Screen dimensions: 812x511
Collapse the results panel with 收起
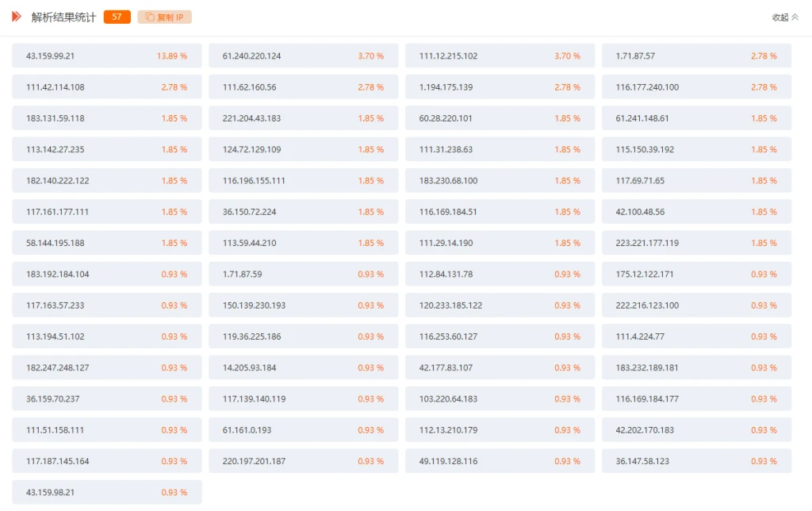(785, 17)
